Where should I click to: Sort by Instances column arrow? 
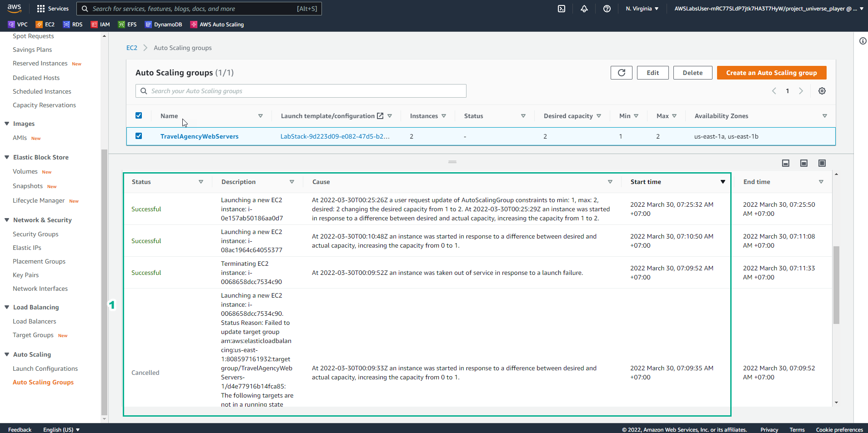pos(444,116)
